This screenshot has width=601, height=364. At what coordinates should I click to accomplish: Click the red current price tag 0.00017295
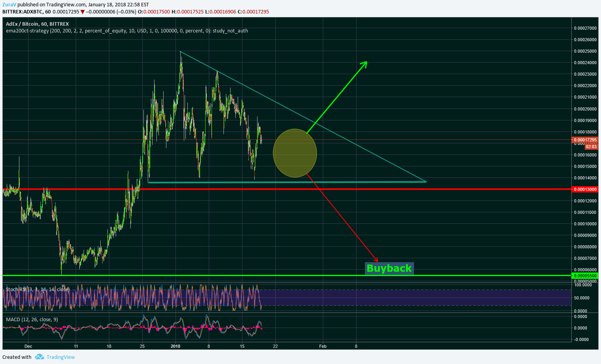click(x=585, y=140)
